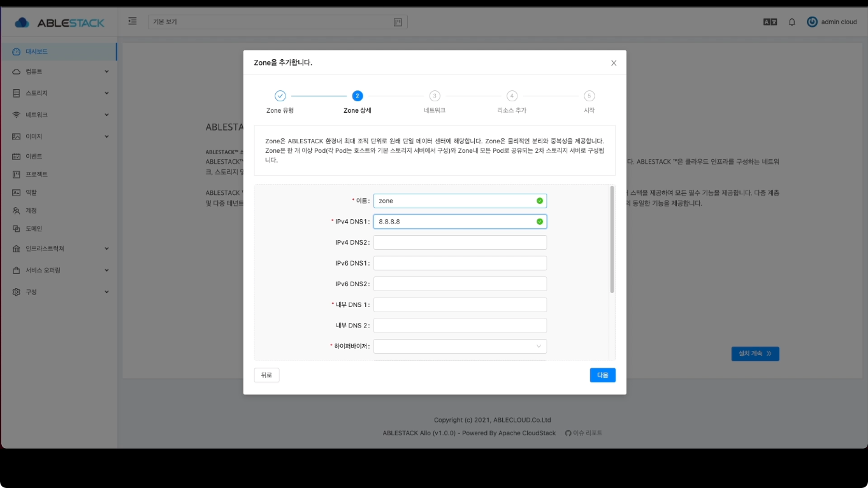Screen dimensions: 868x488
Task: Click the 인프라스트럭쳐 bank icon
Action: coord(17,248)
